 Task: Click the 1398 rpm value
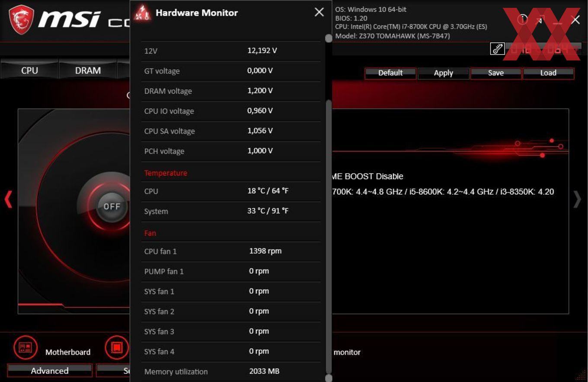(265, 251)
